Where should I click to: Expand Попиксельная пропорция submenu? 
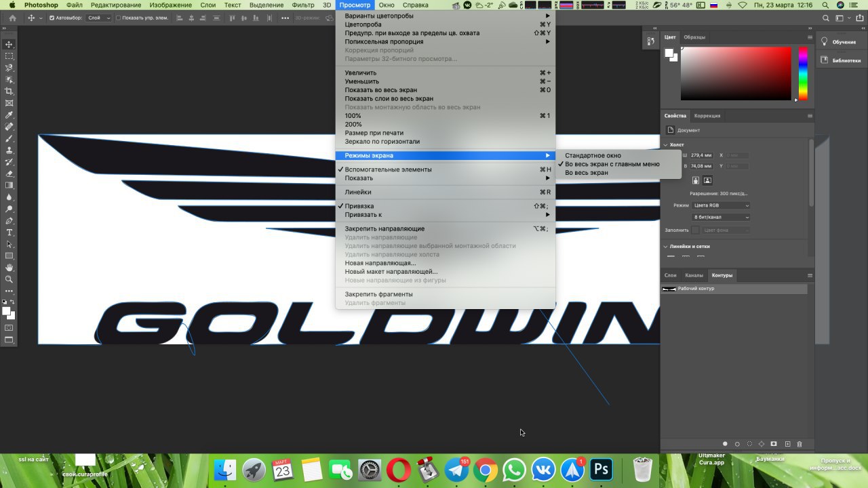coord(446,41)
